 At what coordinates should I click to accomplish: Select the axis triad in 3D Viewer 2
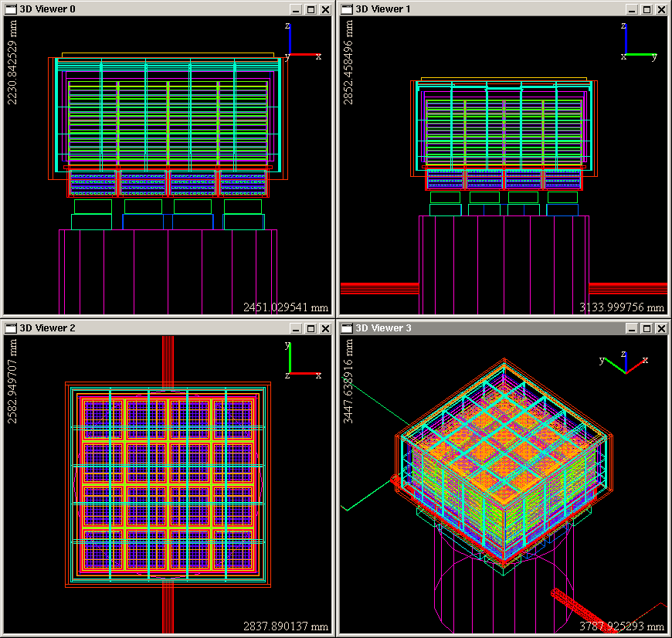(x=298, y=363)
